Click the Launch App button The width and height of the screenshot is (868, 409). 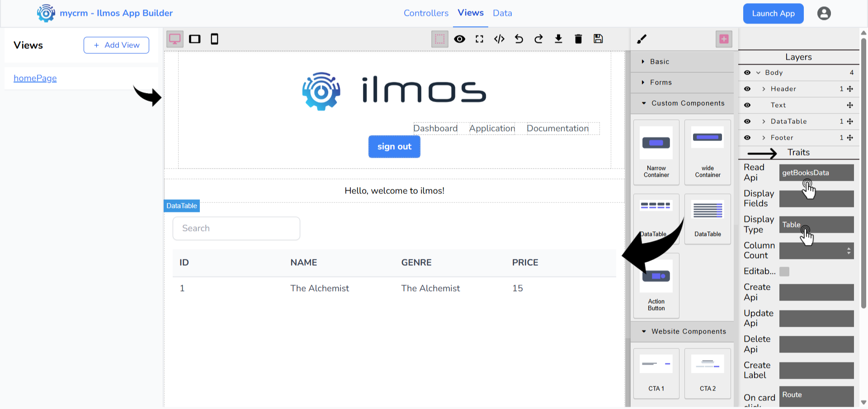tap(773, 14)
